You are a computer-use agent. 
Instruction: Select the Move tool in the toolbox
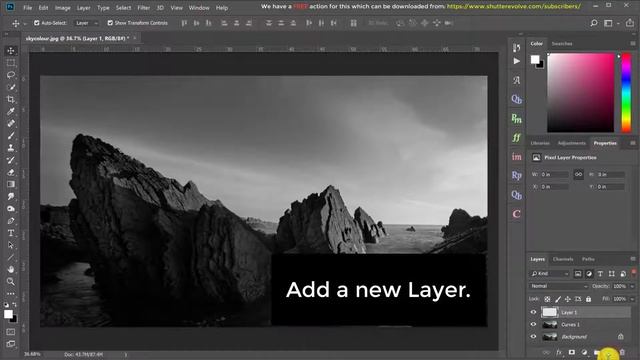(11, 50)
